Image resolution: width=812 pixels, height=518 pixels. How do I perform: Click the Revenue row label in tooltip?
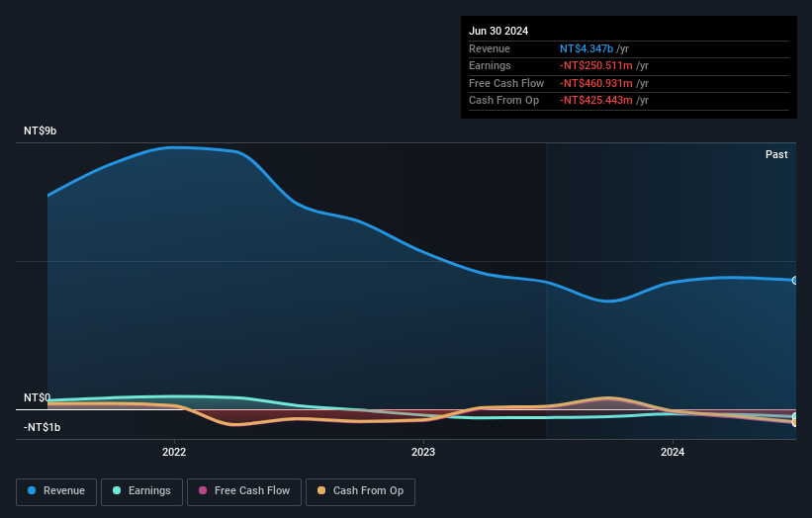[x=490, y=48]
